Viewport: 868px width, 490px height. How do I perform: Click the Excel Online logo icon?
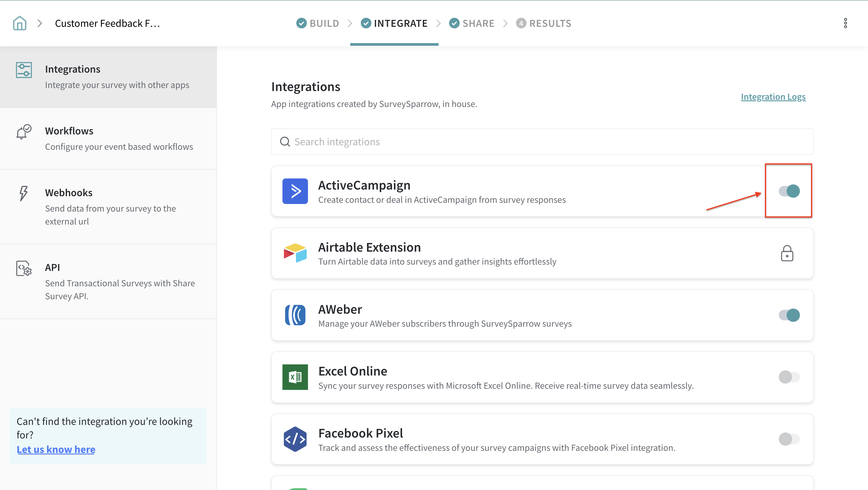(295, 377)
